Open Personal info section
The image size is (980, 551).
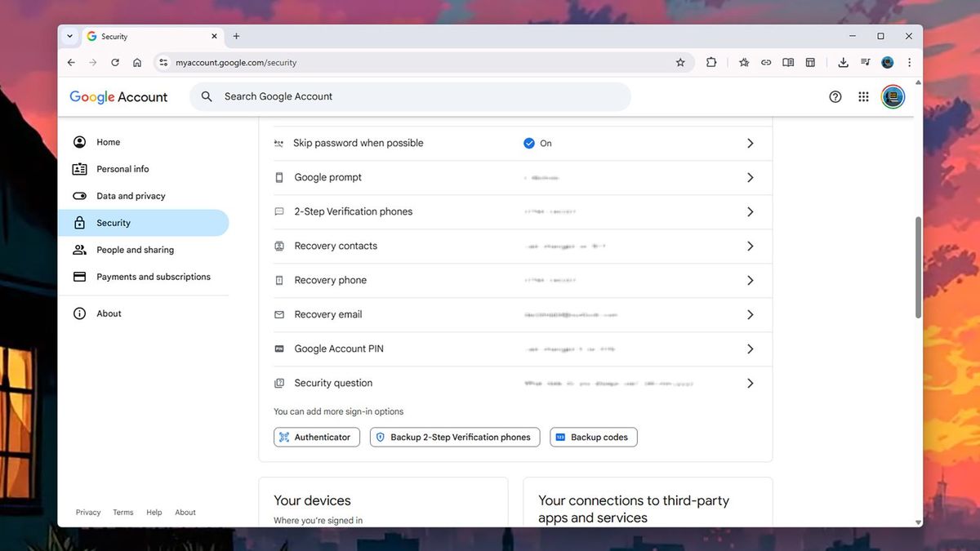(x=144, y=169)
